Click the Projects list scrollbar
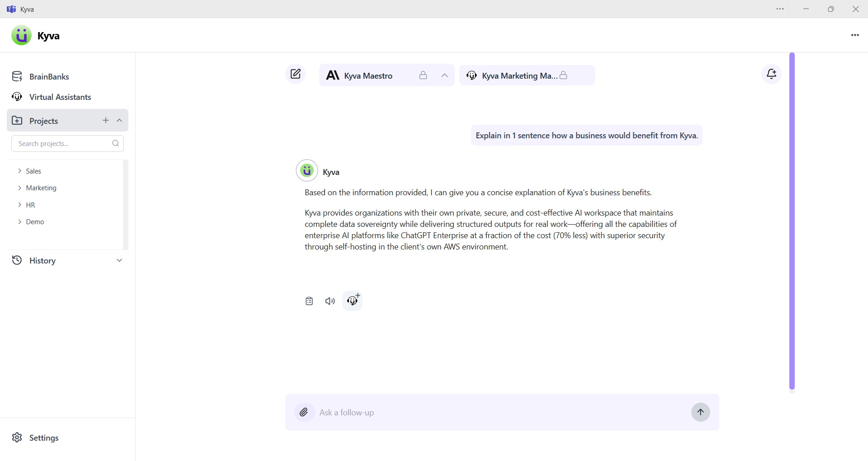The width and height of the screenshot is (868, 461). (126, 204)
